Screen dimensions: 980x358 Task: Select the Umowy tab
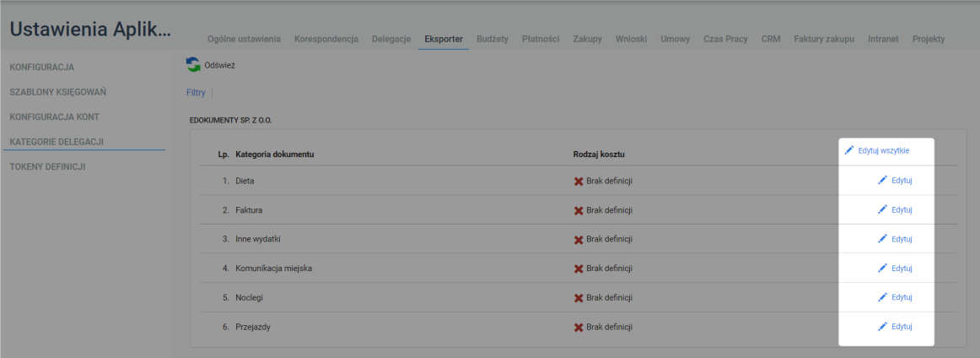click(x=675, y=39)
